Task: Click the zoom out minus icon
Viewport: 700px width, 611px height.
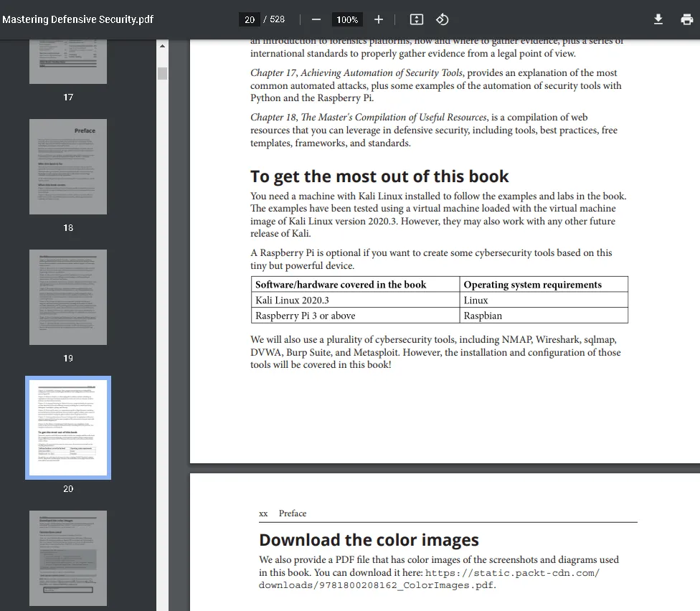Action: click(316, 19)
